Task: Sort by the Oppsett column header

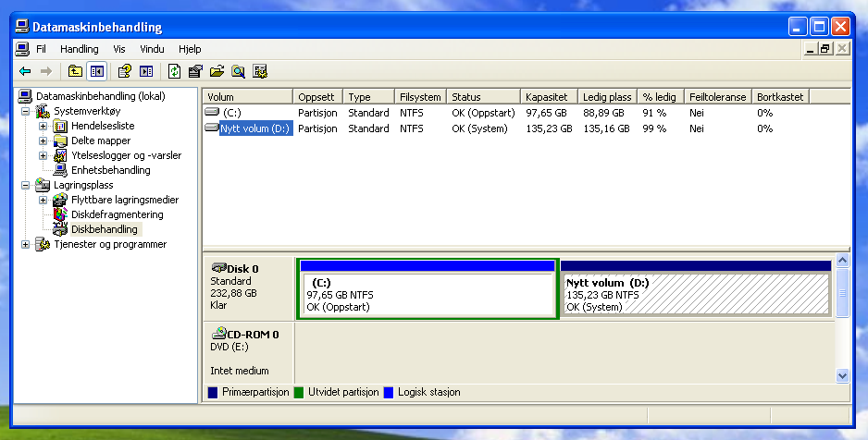Action: tap(317, 97)
